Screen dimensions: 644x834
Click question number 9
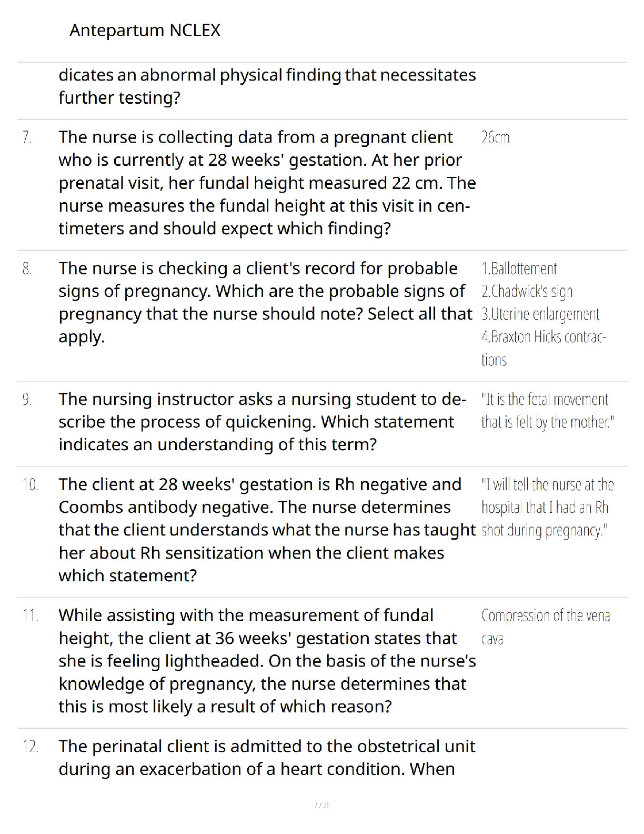(27, 400)
